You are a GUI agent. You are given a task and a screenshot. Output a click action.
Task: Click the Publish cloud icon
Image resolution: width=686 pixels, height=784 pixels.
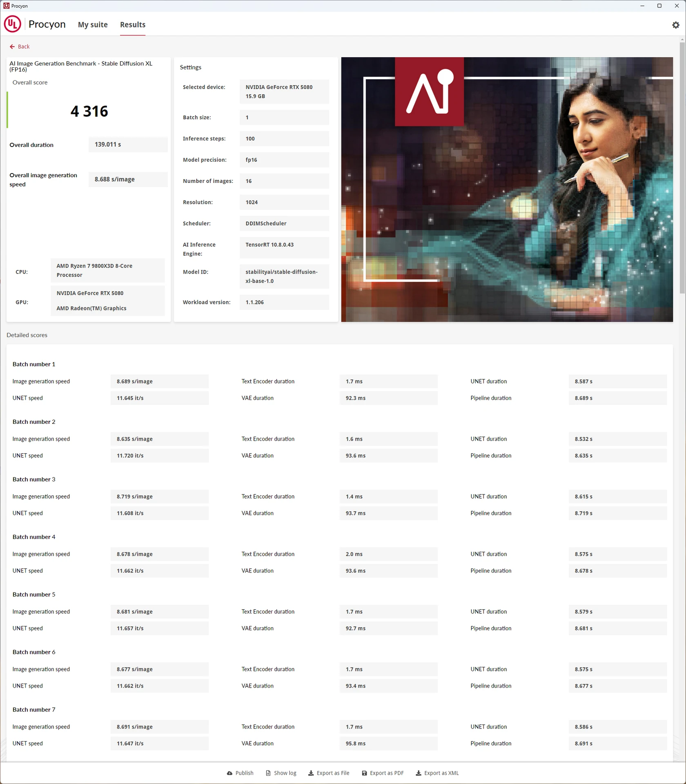pyautogui.click(x=230, y=773)
